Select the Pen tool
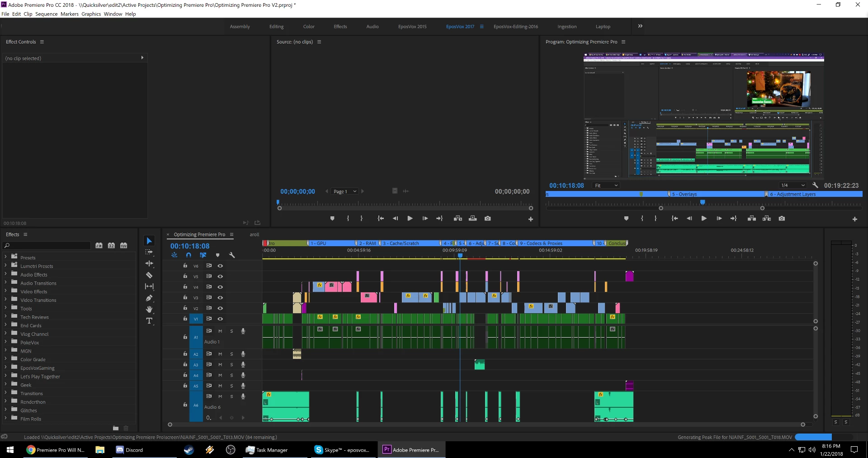This screenshot has height=458, width=868. pyautogui.click(x=149, y=298)
